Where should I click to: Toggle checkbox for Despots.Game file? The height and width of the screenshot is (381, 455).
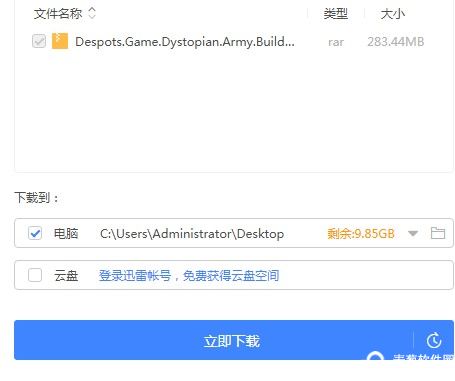(x=39, y=41)
